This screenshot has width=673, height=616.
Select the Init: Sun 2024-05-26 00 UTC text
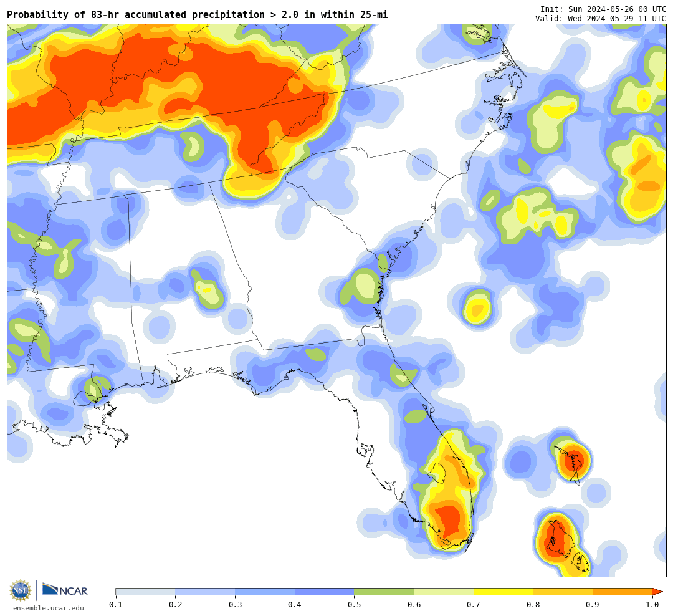pos(603,9)
